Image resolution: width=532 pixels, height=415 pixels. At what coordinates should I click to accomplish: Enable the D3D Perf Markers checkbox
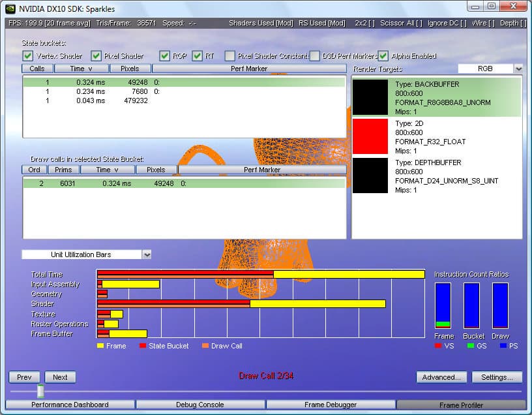315,56
